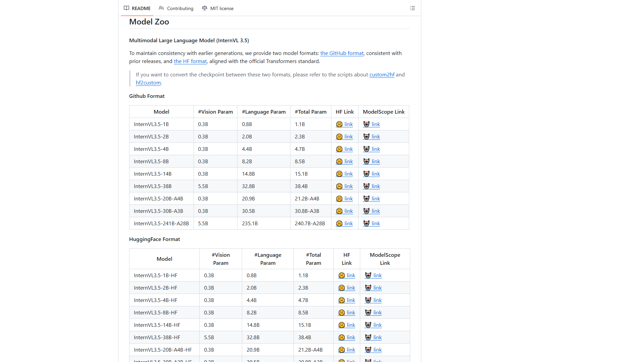Click ModelScope icon link for InternVL3.5-8B
This screenshot has height=362, width=644.
(x=372, y=161)
